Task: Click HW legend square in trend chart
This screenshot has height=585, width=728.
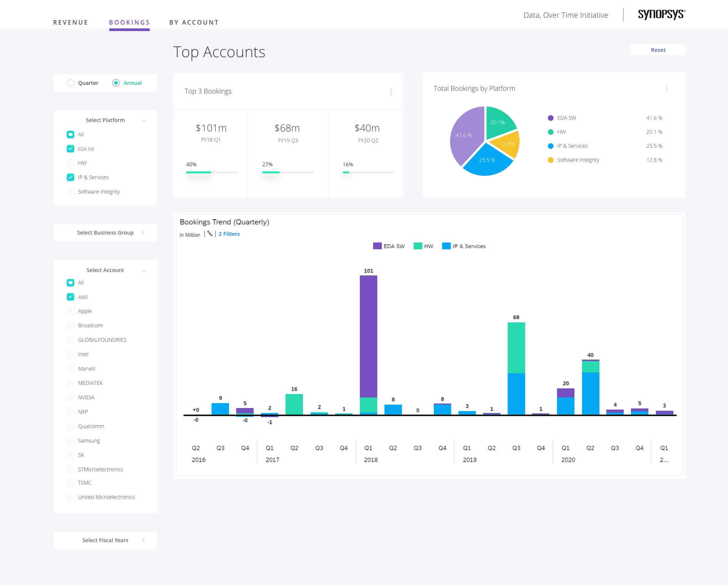Action: click(x=417, y=246)
